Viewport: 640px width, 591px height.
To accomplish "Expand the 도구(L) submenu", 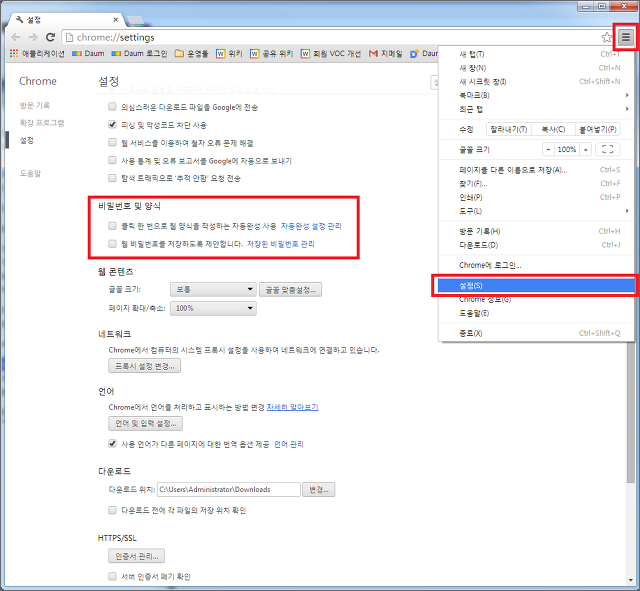I will click(536, 211).
